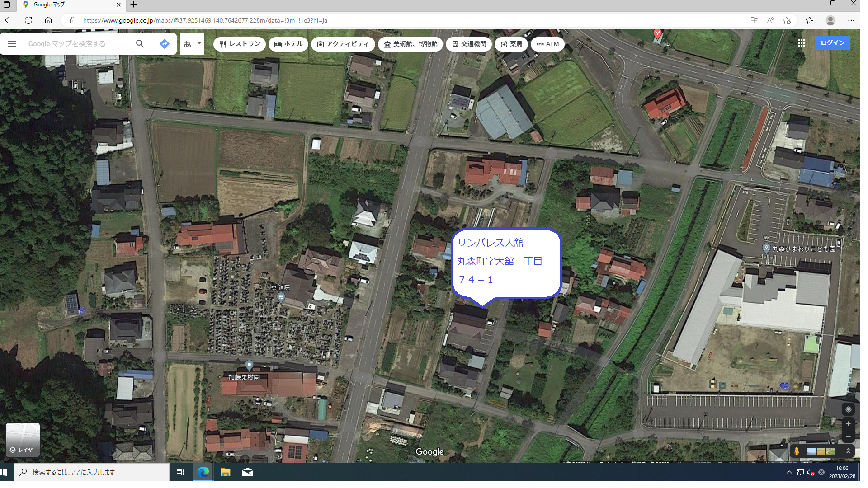
Task: Click the 丸森ひまわりこども園 school marker
Action: tap(766, 248)
